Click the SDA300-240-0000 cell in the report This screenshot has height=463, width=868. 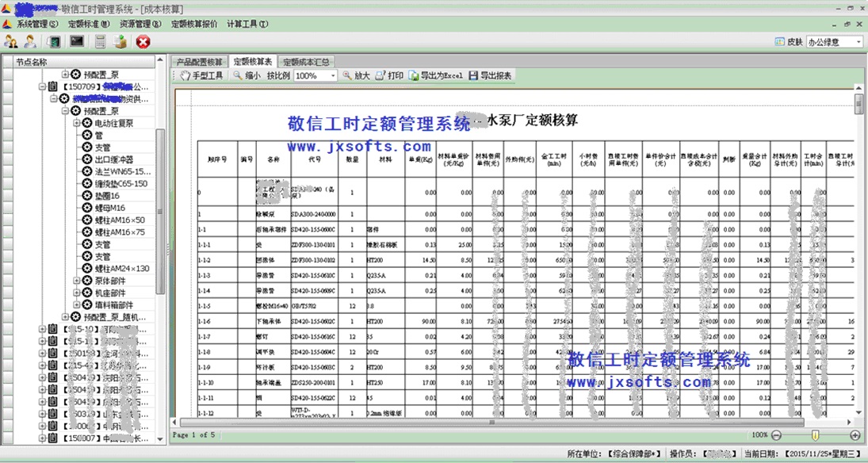point(313,214)
